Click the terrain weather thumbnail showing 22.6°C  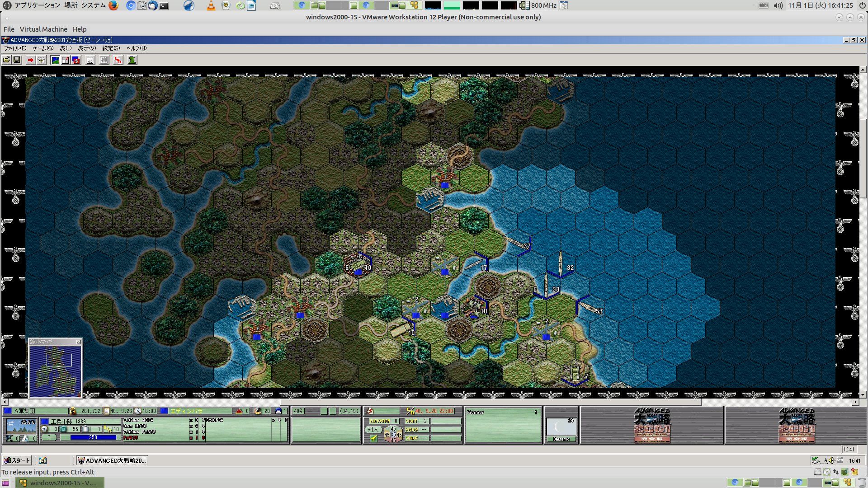pyautogui.click(x=21, y=426)
